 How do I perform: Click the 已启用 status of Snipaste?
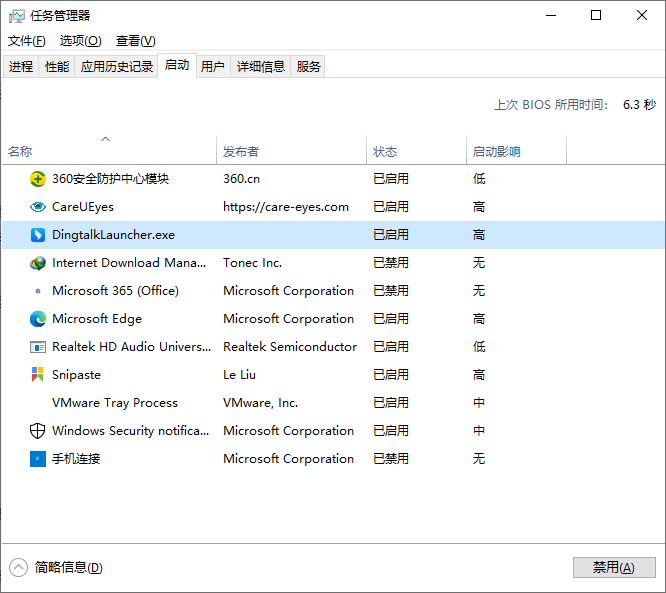pyautogui.click(x=391, y=375)
